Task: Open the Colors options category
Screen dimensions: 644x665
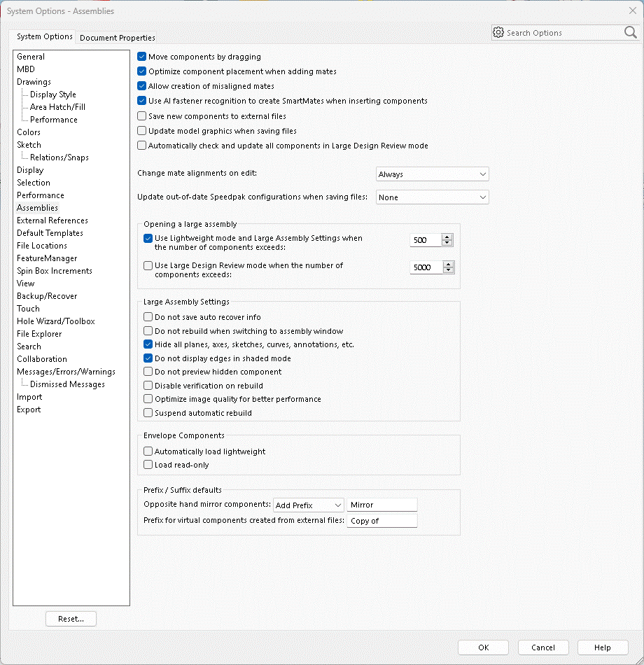Action: [29, 132]
